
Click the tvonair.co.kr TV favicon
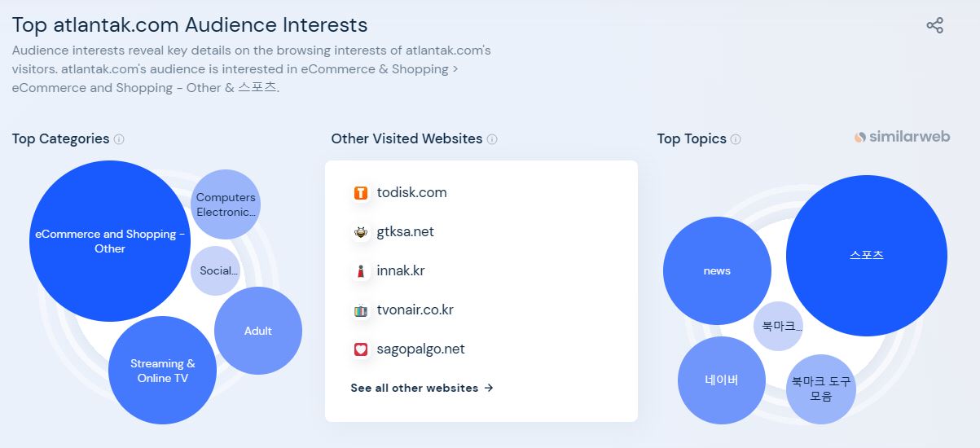[361, 310]
